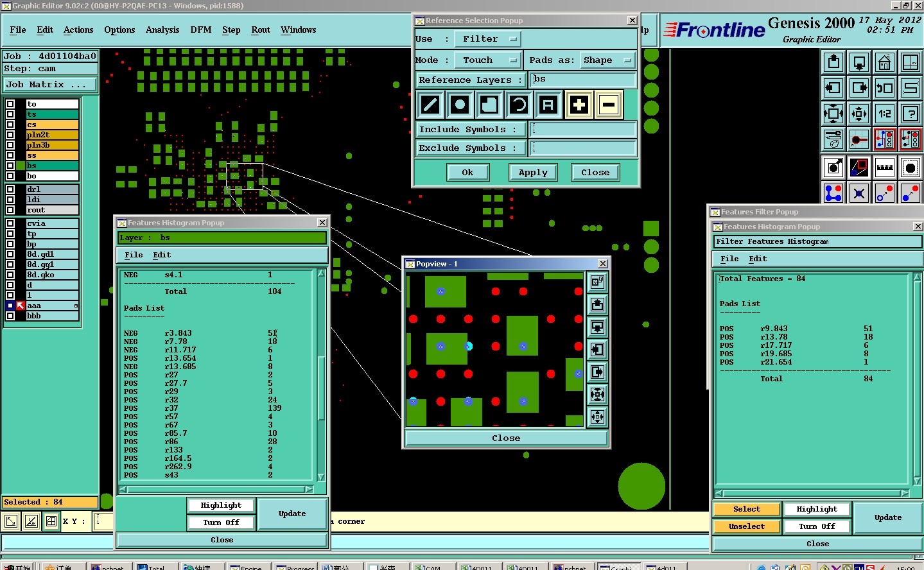
Task: Click the vertical scrollbar in bs histogram list
Action: 321,376
